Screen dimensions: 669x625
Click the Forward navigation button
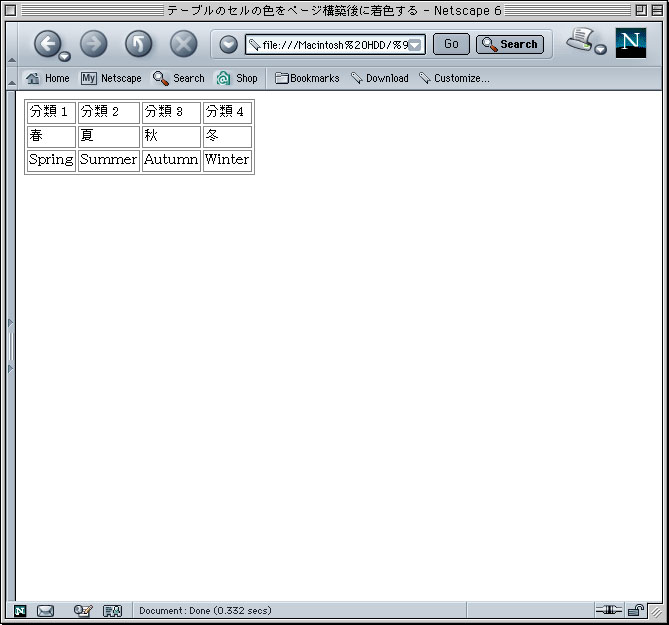point(93,44)
